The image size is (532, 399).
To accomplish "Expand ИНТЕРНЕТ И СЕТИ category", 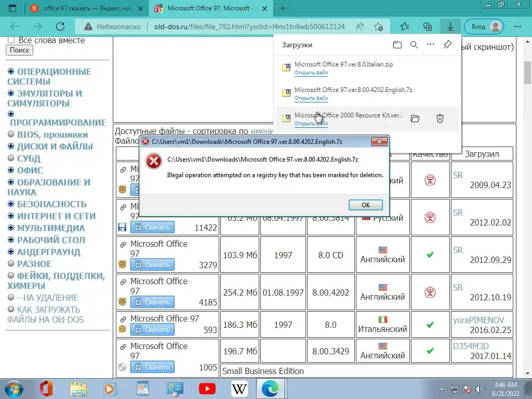I will (11, 216).
